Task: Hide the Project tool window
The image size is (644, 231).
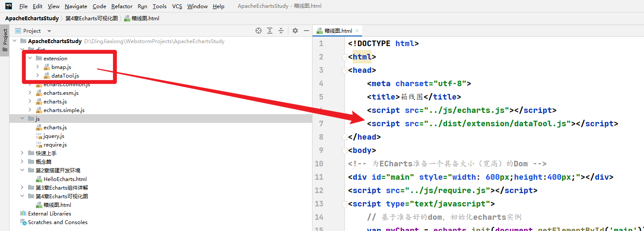Action: click(x=306, y=31)
